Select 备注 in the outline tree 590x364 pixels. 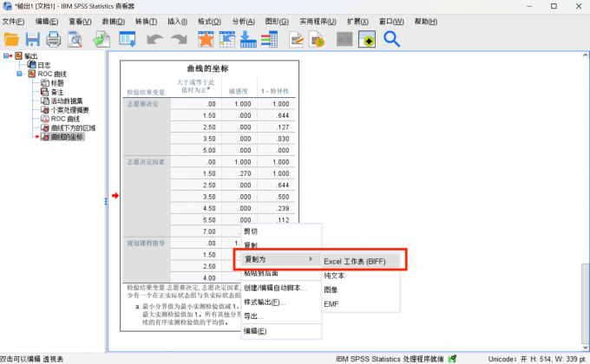[57, 92]
